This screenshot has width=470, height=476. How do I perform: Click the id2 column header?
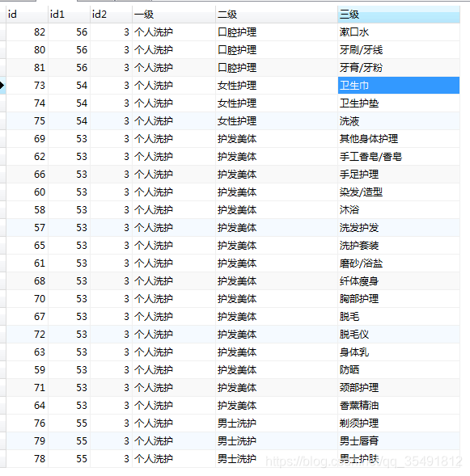tap(111, 15)
